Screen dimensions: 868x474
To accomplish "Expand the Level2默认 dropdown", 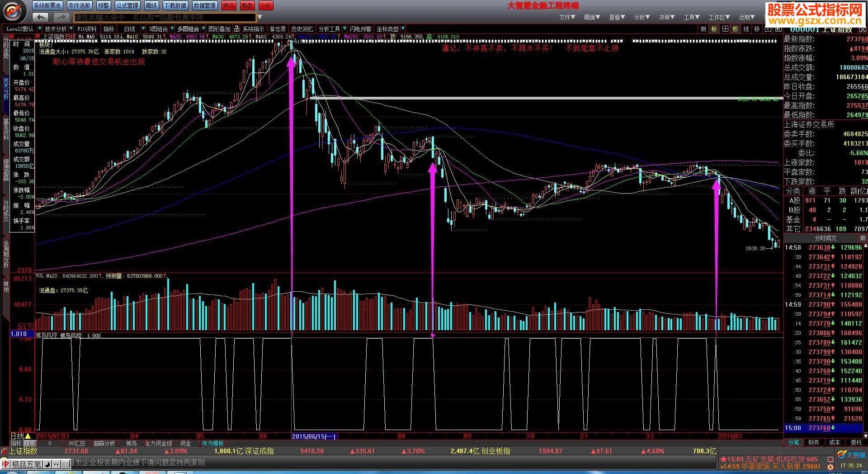I will pyautogui.click(x=40, y=28).
